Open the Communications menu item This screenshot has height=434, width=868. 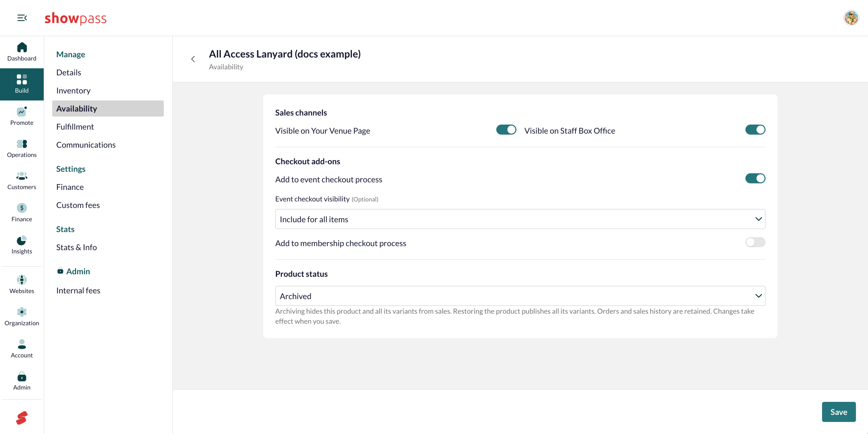pos(108,145)
